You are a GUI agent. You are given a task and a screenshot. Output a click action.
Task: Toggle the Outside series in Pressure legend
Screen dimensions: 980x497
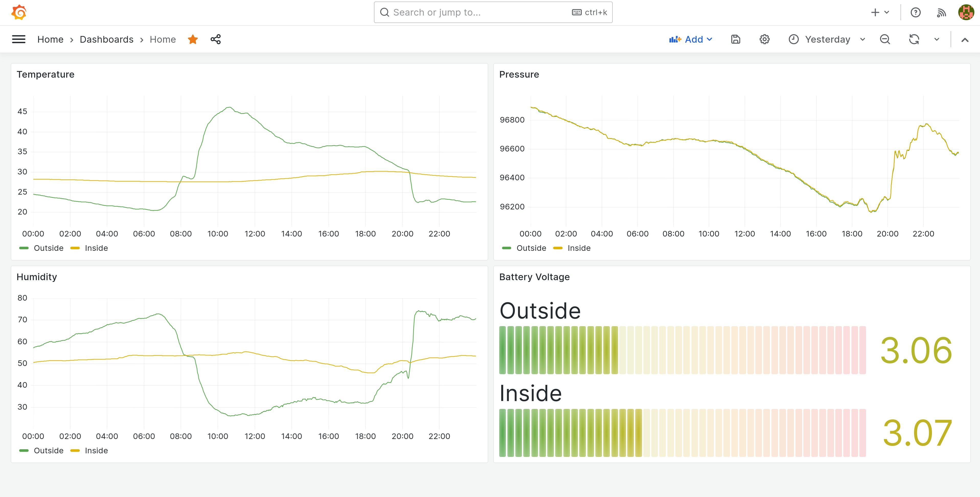(531, 248)
